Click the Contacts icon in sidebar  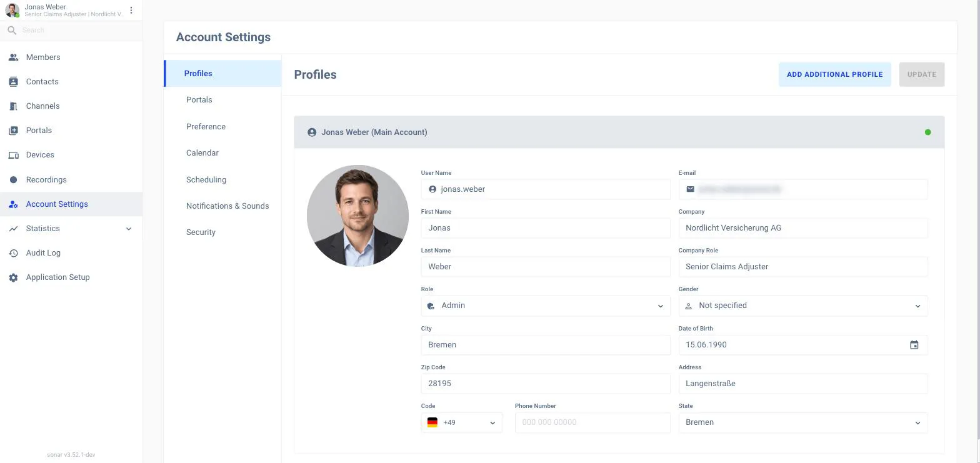click(13, 82)
